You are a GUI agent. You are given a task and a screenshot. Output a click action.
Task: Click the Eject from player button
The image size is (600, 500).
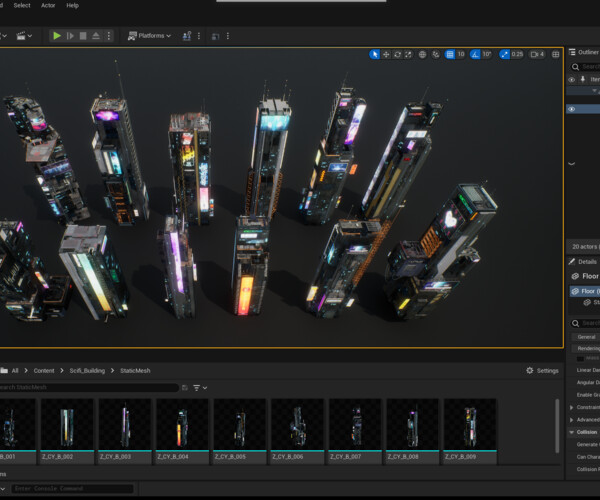tap(96, 36)
